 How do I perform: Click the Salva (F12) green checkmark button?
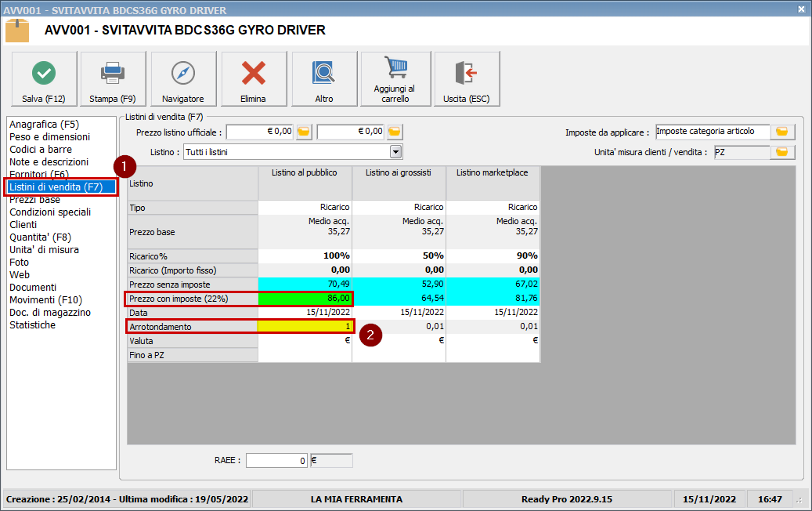point(44,79)
